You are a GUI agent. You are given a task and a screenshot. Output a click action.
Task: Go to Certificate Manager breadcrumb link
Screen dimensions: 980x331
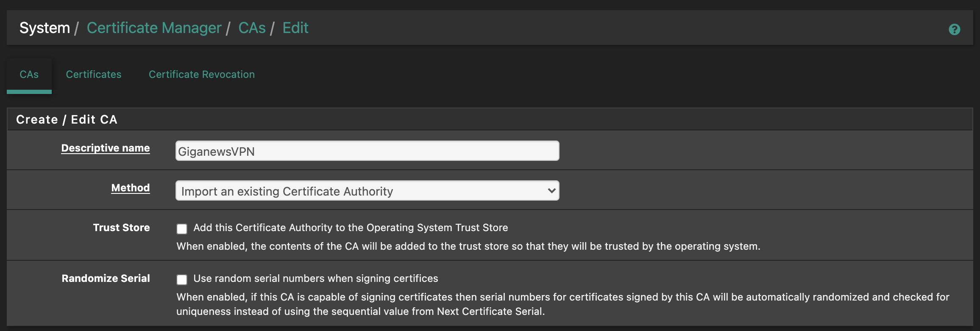click(x=154, y=28)
